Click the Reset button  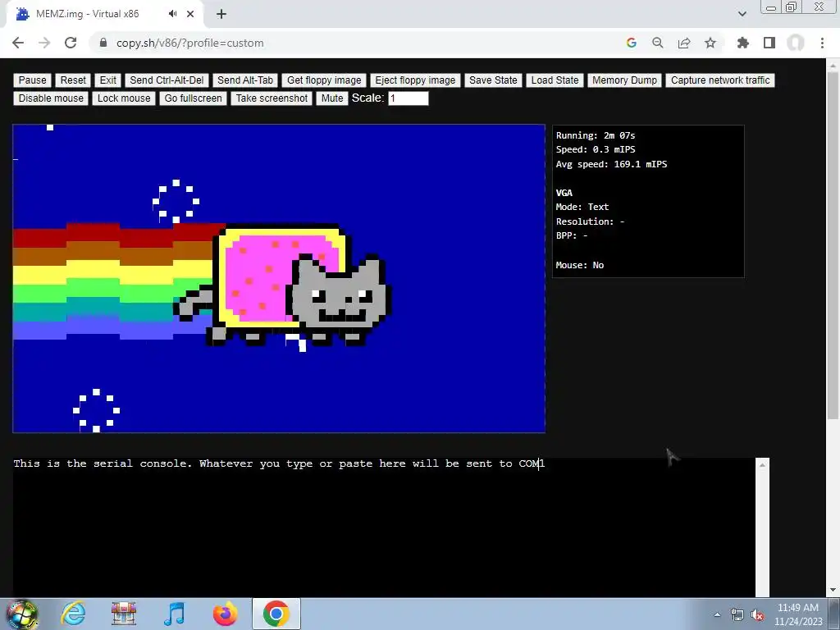[73, 80]
